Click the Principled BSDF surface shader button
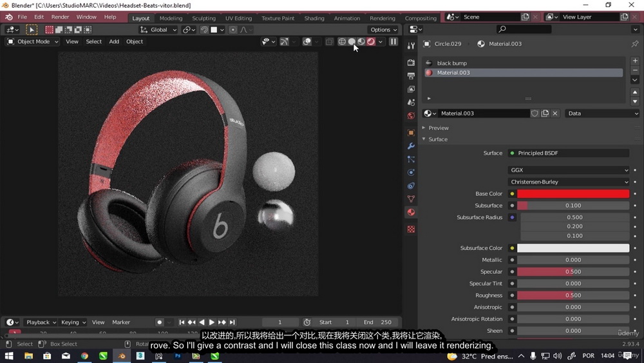Viewport: 644px width, 363px height. pyautogui.click(x=569, y=153)
